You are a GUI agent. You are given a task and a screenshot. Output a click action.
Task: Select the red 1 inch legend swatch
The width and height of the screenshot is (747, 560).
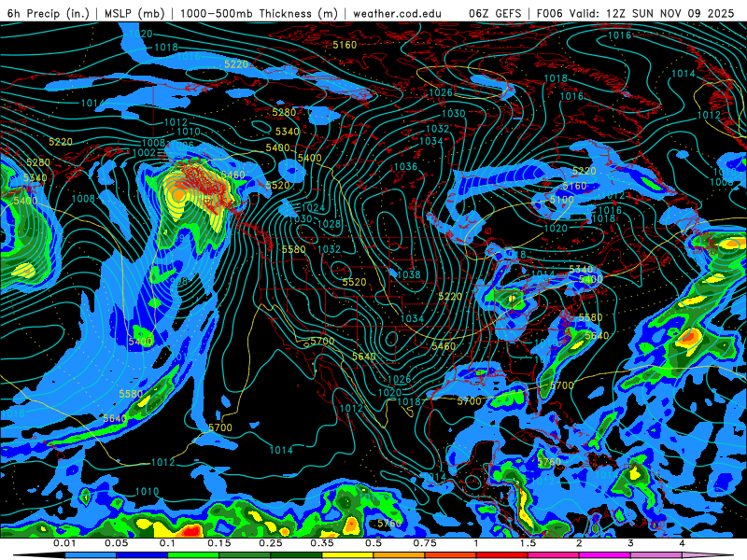[x=502, y=555]
